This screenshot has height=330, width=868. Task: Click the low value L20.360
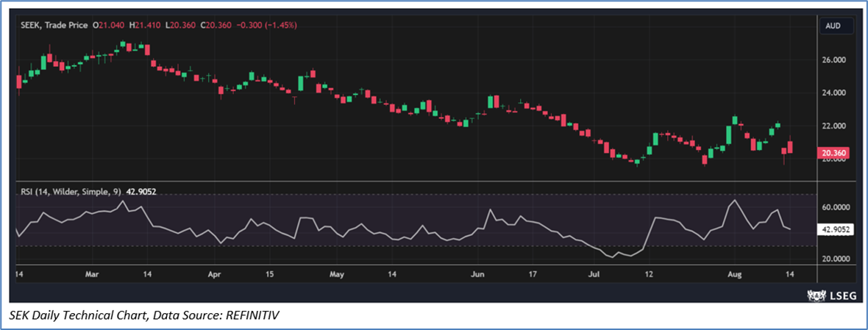coord(180,25)
